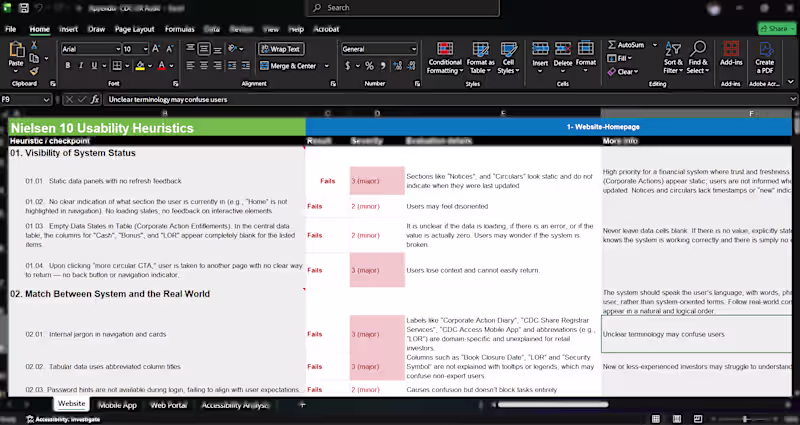800x425 pixels.
Task: Open the Clear dropdown
Action: click(x=623, y=72)
